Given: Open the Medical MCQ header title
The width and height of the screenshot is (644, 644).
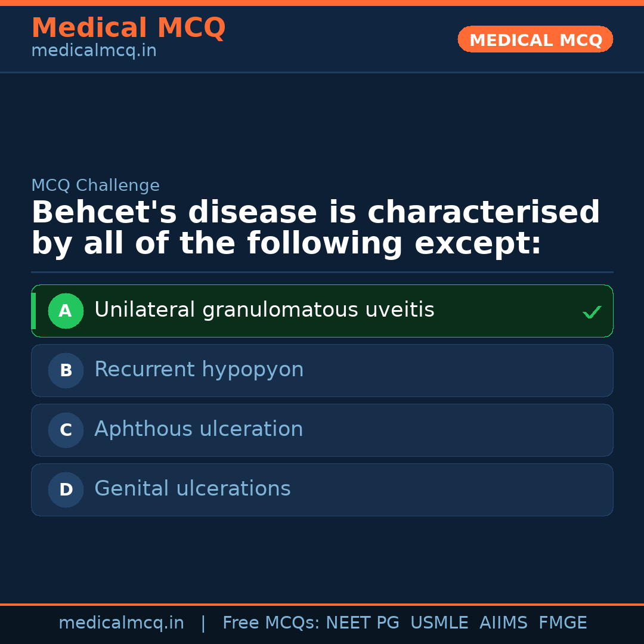Looking at the screenshot, I should click(x=128, y=27).
